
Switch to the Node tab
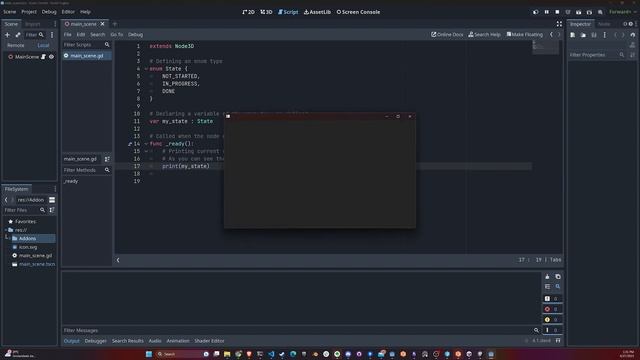pos(604,24)
